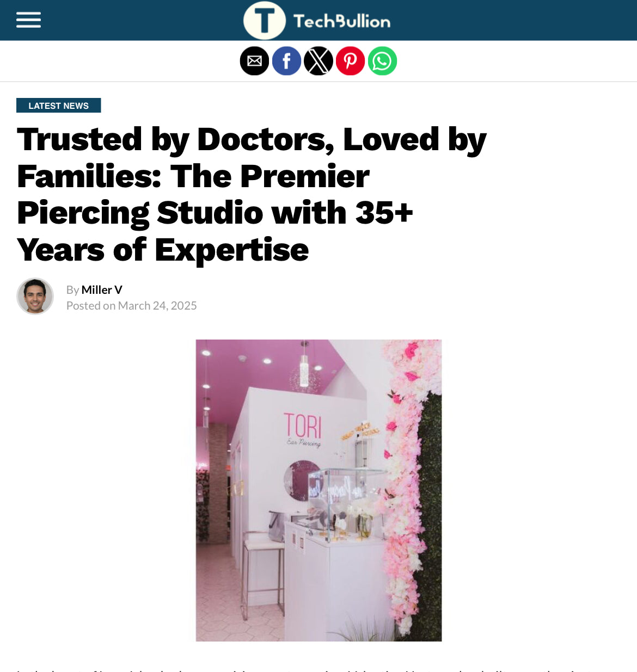Viewport: 637px width, 672px height.
Task: Open the LATEST NEWS category tag
Action: (59, 106)
